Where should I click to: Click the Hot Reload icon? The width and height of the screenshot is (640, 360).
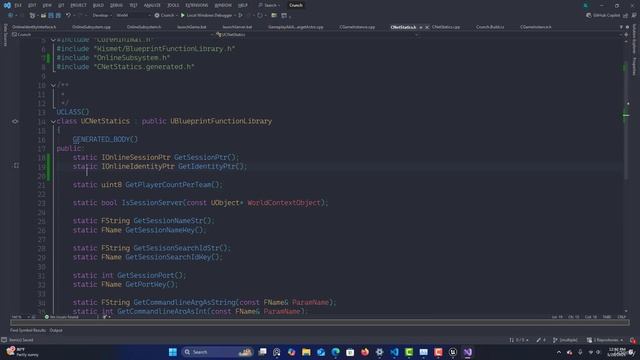(x=260, y=16)
